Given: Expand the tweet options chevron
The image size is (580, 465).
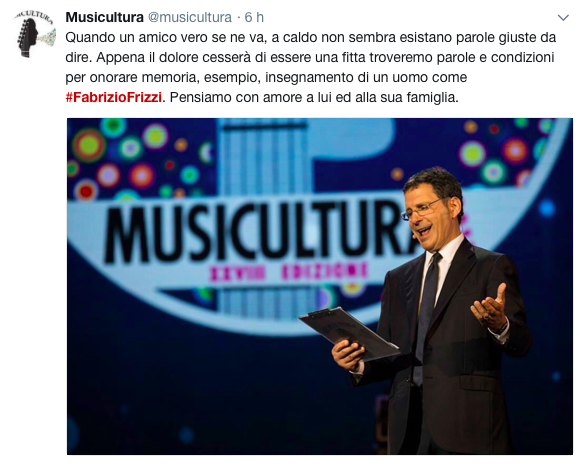Looking at the screenshot, I should [563, 18].
